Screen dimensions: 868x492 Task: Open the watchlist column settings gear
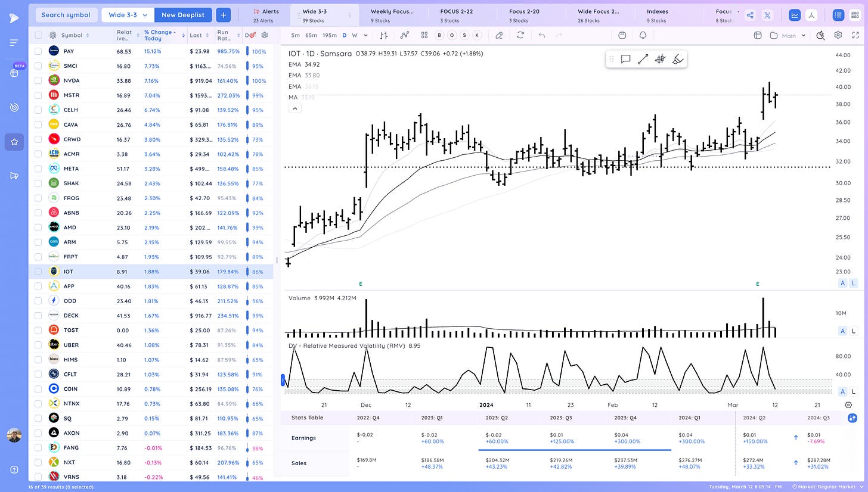[265, 35]
